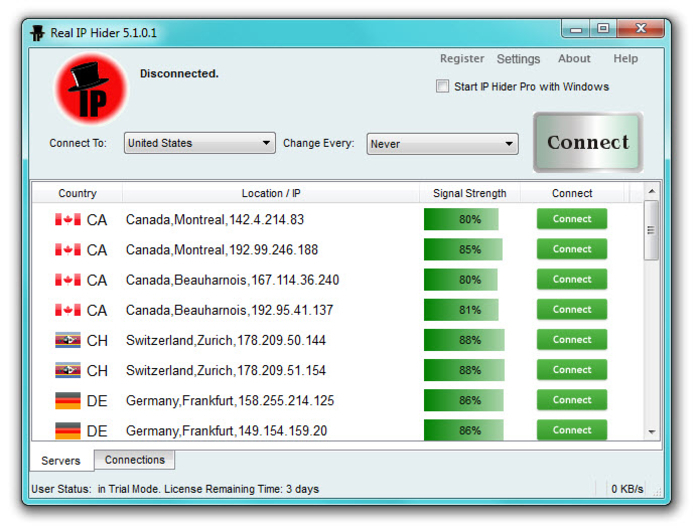Select the row Switzerland,Zurich,178.209.51.154
This screenshot has height=531, width=700.
[x=338, y=370]
